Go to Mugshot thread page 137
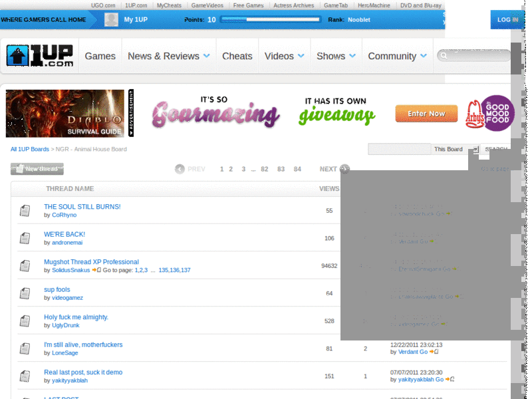532x399 pixels. tap(186, 270)
